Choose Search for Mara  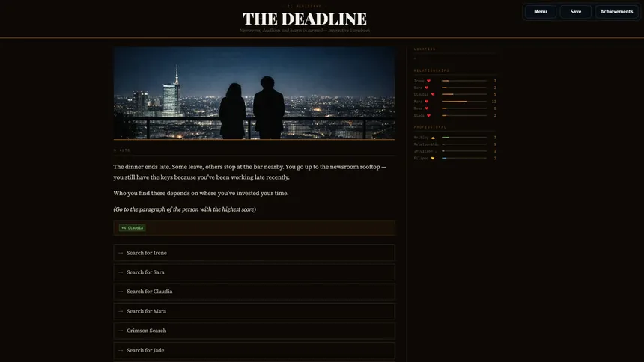click(x=254, y=311)
